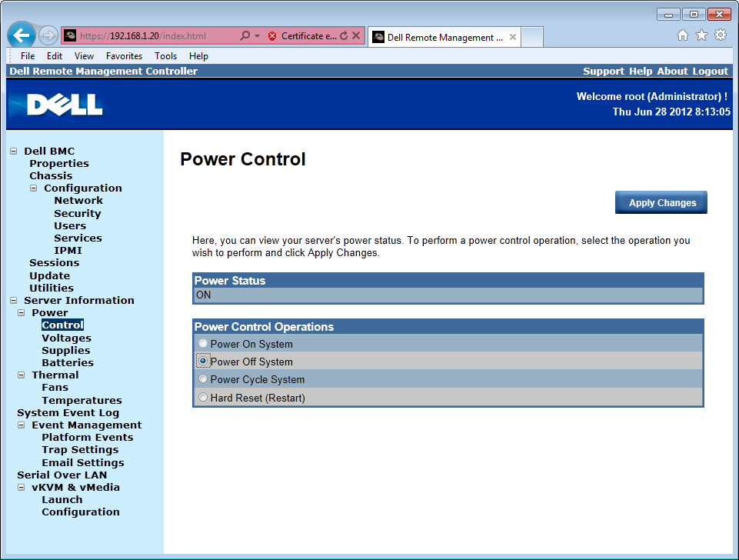
Task: Close the Dell Remote Management tab
Action: 513,37
